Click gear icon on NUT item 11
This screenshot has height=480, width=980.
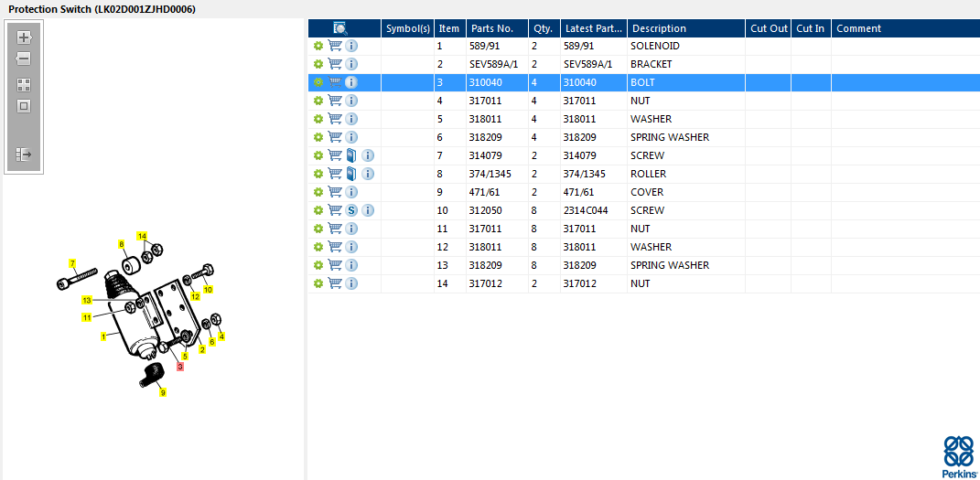(x=318, y=229)
